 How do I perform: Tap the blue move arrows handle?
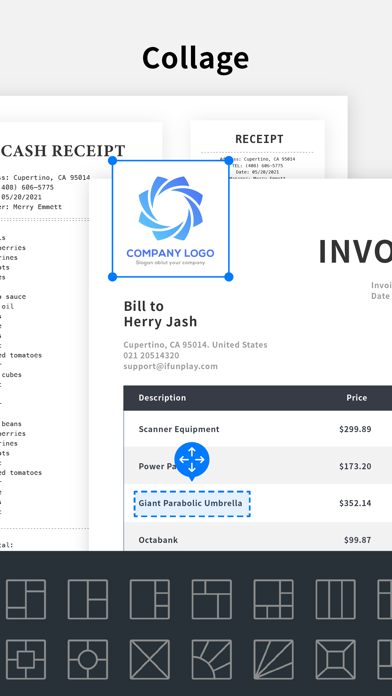pyautogui.click(x=192, y=460)
